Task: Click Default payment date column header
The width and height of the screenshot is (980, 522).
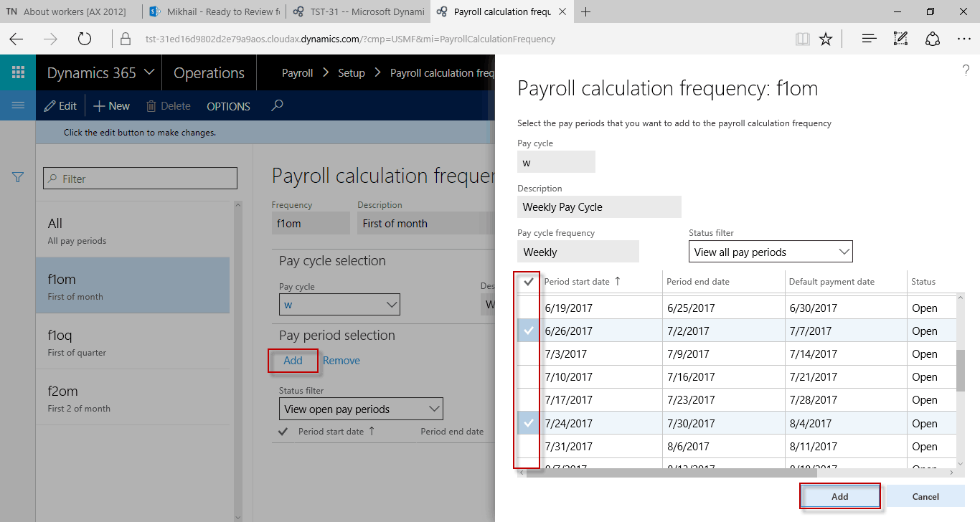Action: (x=831, y=282)
